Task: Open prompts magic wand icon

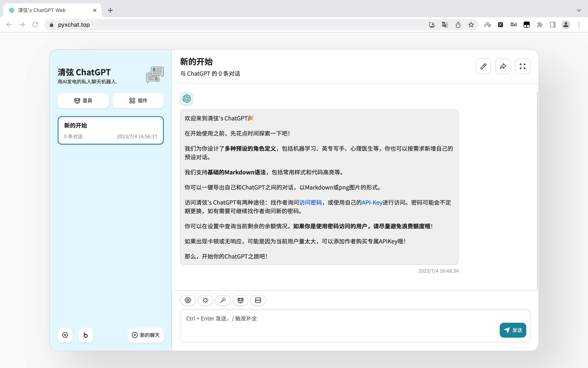Action: (223, 300)
